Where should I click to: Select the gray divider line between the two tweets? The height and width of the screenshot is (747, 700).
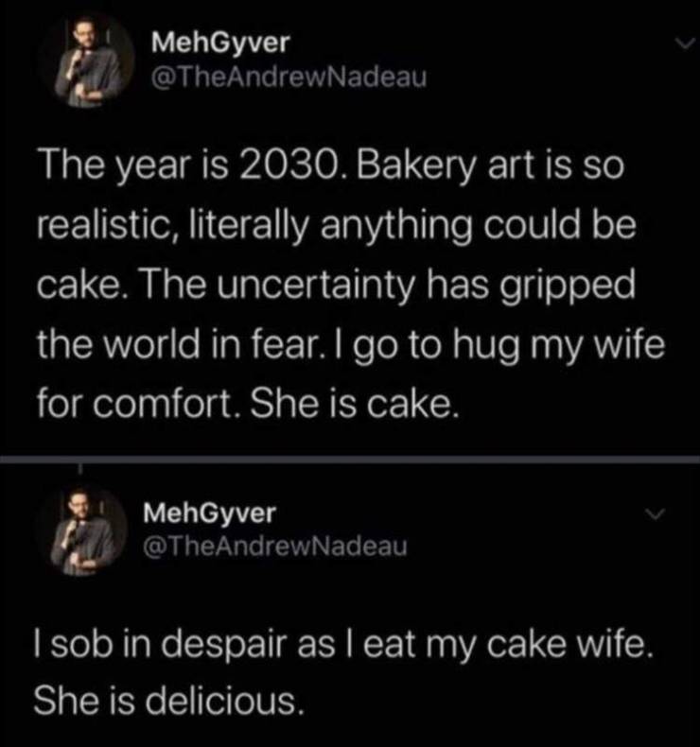[x=350, y=460]
